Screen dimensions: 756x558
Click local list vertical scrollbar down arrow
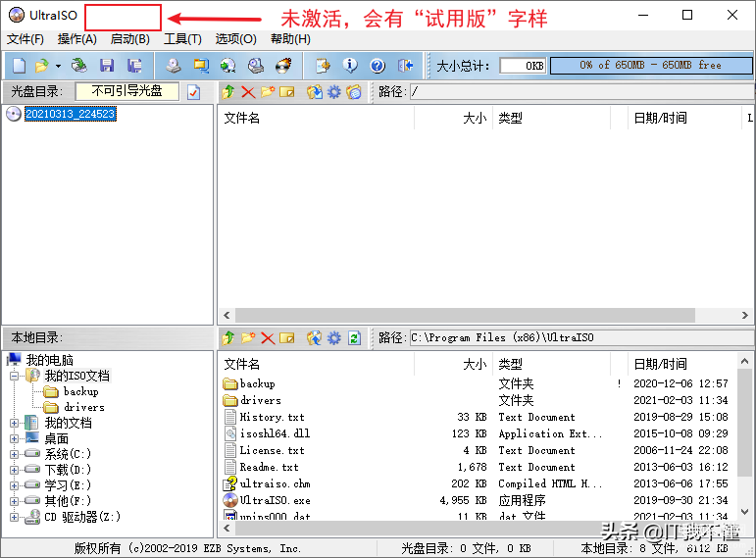point(744,512)
